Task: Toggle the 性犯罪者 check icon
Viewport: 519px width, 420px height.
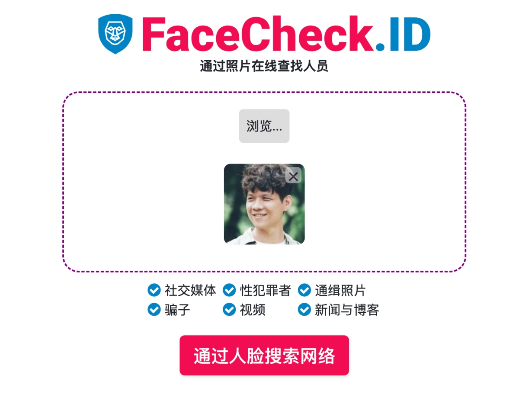Action: tap(229, 290)
